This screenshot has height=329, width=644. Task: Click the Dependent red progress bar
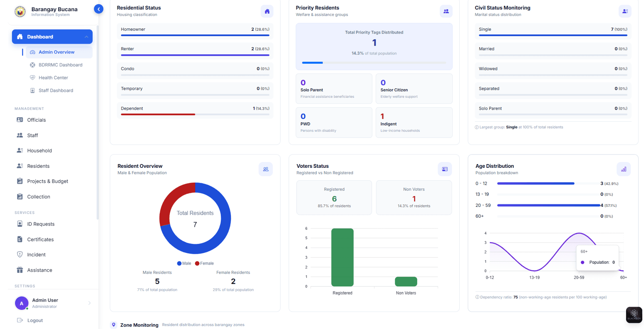click(158, 114)
